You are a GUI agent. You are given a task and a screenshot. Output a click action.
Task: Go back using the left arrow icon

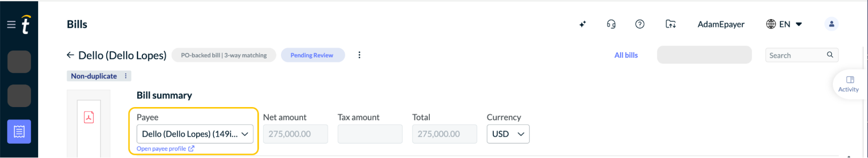[x=70, y=55]
